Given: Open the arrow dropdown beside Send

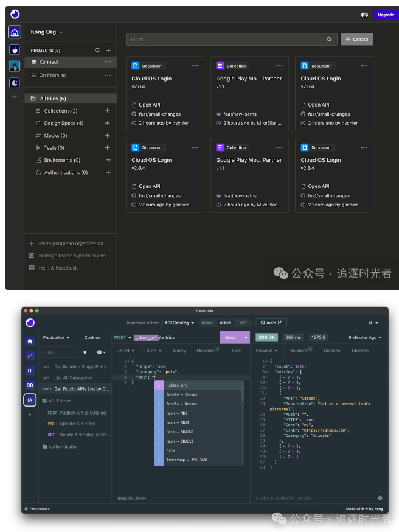Looking at the screenshot, I should [x=246, y=338].
